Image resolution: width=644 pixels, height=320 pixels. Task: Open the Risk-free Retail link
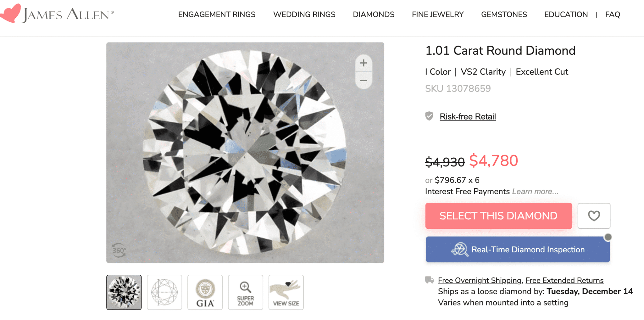468,117
